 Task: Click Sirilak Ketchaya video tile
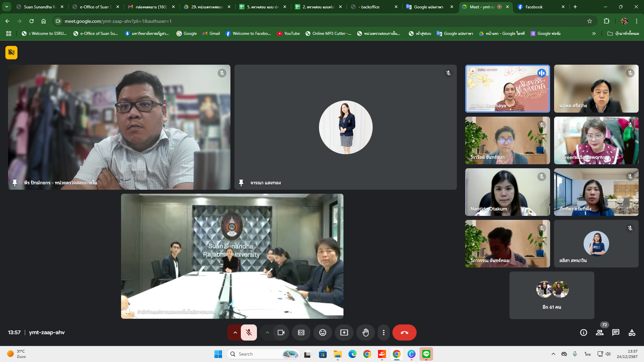pyautogui.click(x=507, y=88)
